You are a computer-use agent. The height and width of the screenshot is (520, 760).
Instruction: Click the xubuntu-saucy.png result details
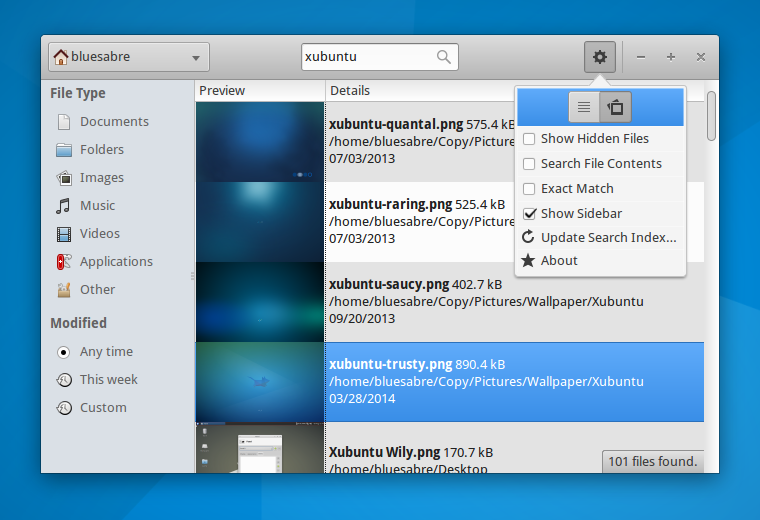tap(515, 302)
